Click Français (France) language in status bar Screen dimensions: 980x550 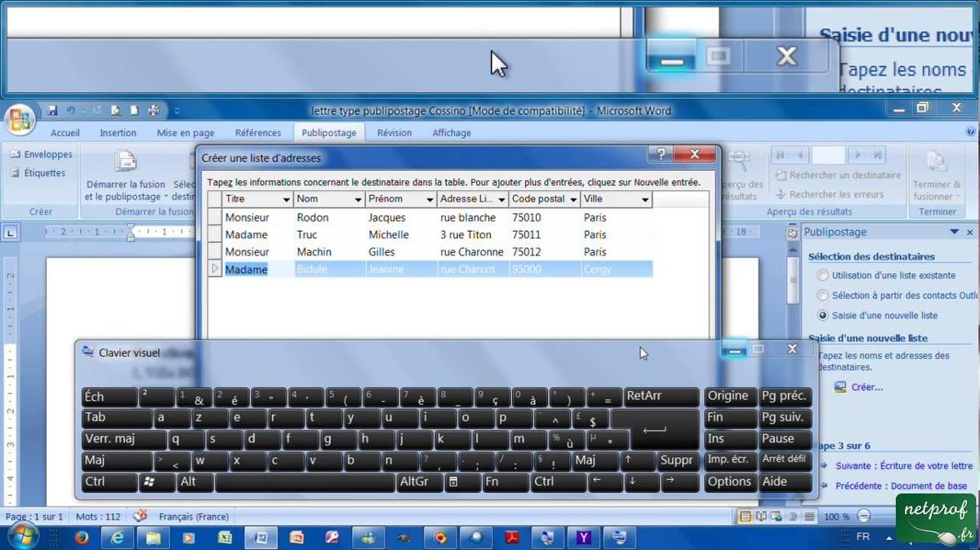tap(194, 517)
